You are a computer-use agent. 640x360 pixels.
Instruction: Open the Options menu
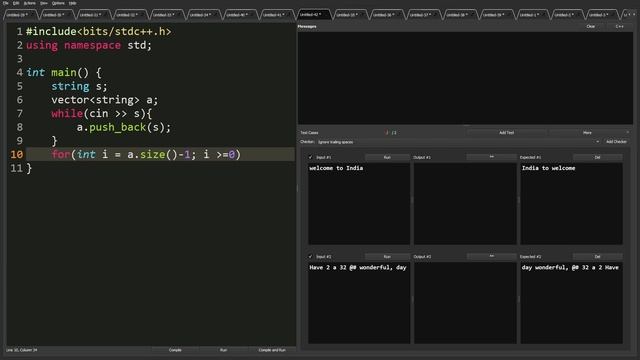(x=58, y=3)
